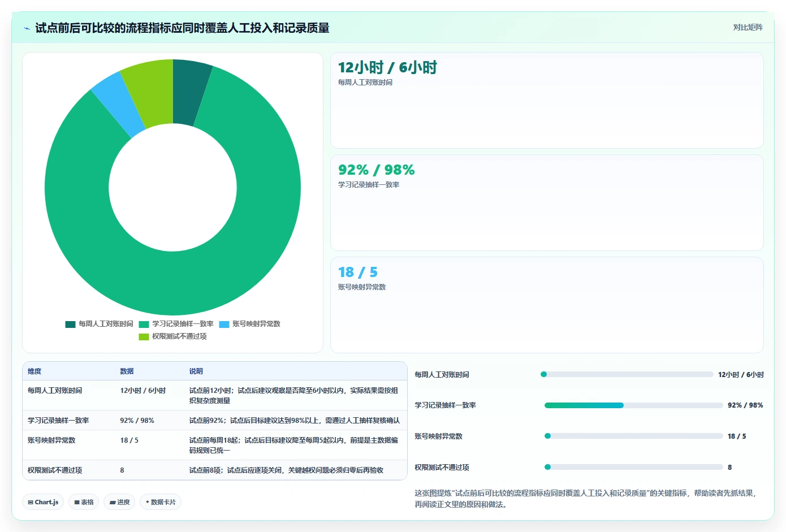Click table data cell 12小时 / 6小时

coord(142,391)
